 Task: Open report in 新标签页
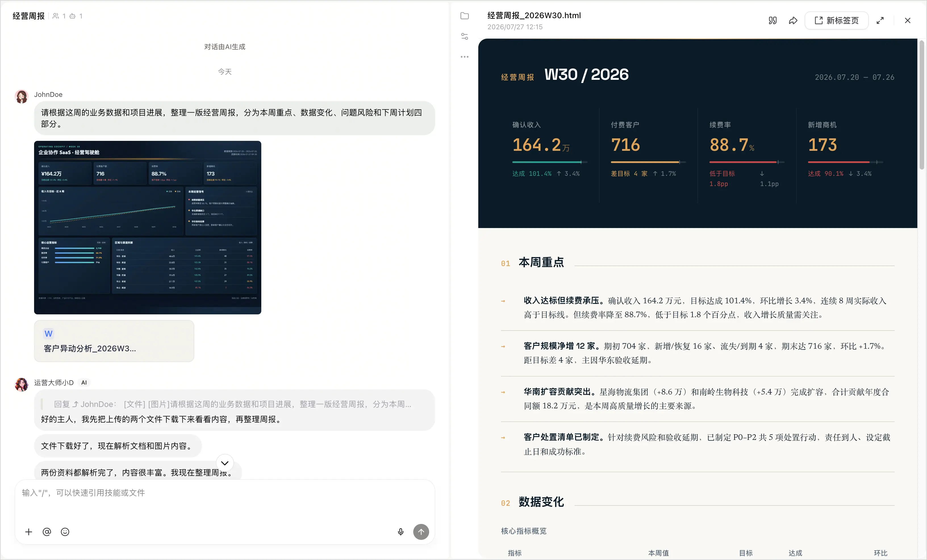pos(836,20)
